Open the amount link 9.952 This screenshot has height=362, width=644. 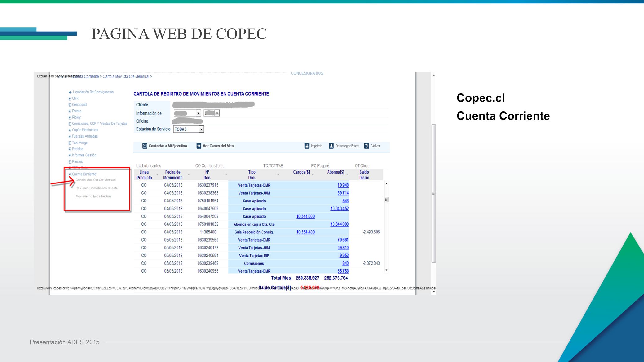[x=344, y=256]
